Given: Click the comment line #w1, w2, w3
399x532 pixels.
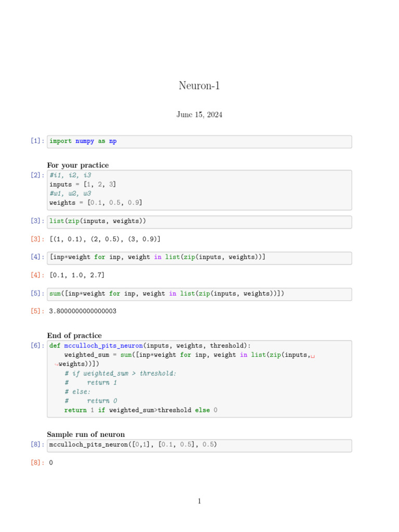Looking at the screenshot, I should 70,193.
